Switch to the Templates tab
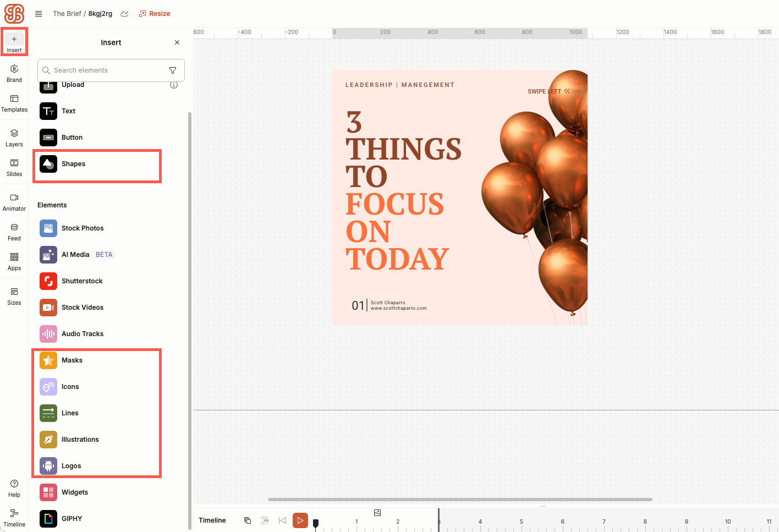The width and height of the screenshot is (779, 532). pyautogui.click(x=14, y=103)
